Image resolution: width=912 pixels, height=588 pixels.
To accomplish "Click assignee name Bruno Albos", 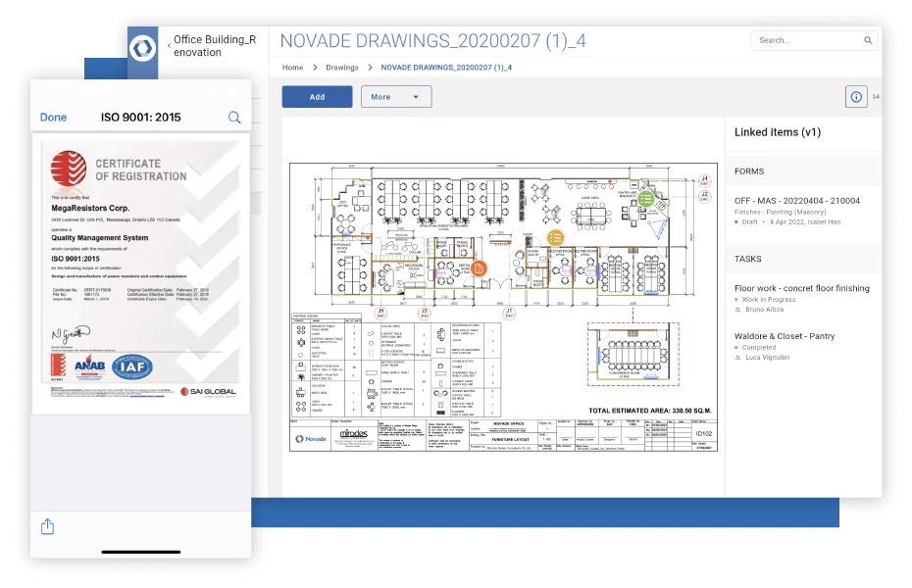I will point(764,309).
